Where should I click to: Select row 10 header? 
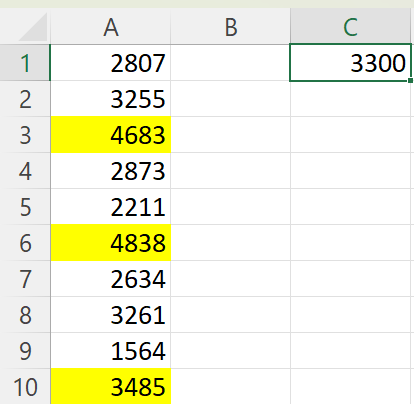[25, 387]
